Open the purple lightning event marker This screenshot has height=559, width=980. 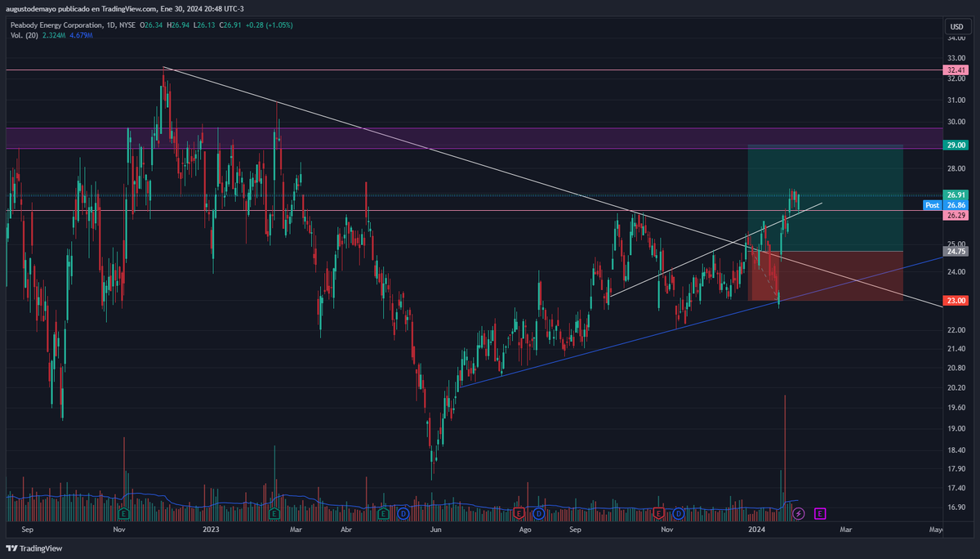(799, 513)
